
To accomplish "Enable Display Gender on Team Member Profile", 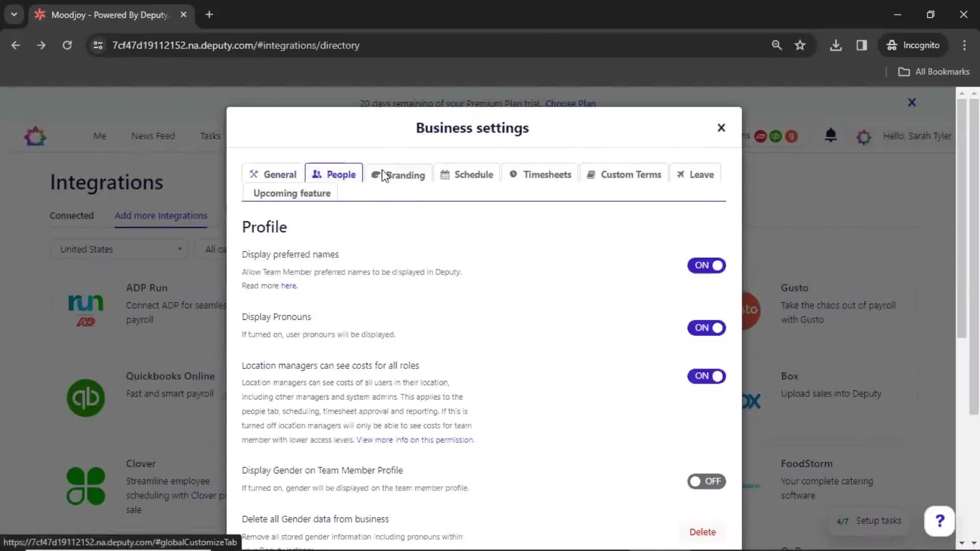I will [706, 481].
